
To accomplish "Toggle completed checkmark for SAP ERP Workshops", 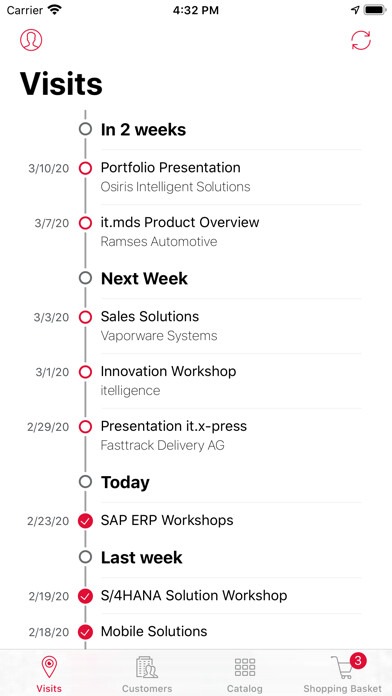I will [85, 521].
